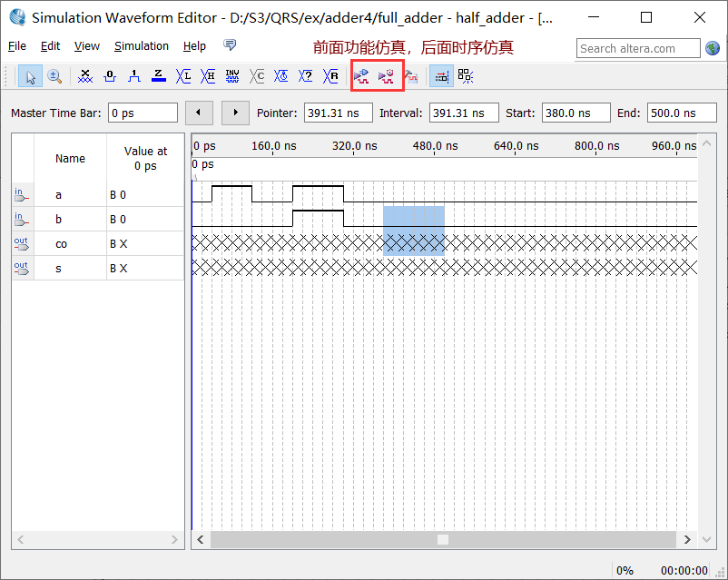Click vertical scrollbar up arrow

[x=706, y=143]
